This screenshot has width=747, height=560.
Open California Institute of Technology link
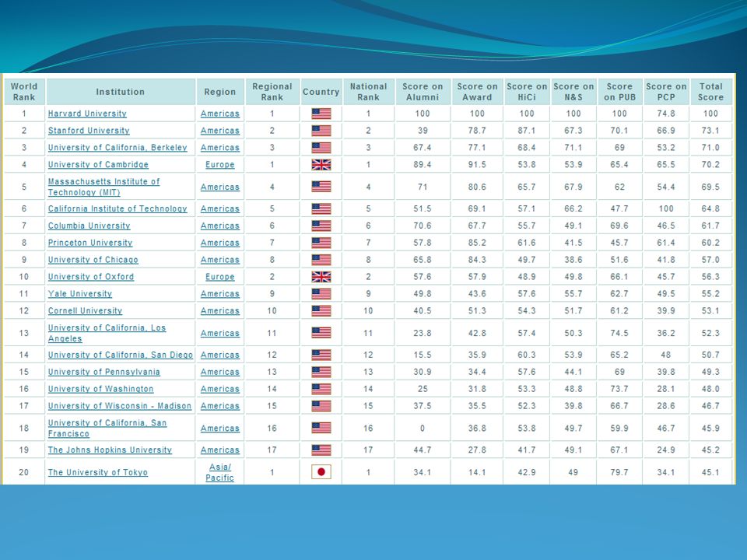117,209
